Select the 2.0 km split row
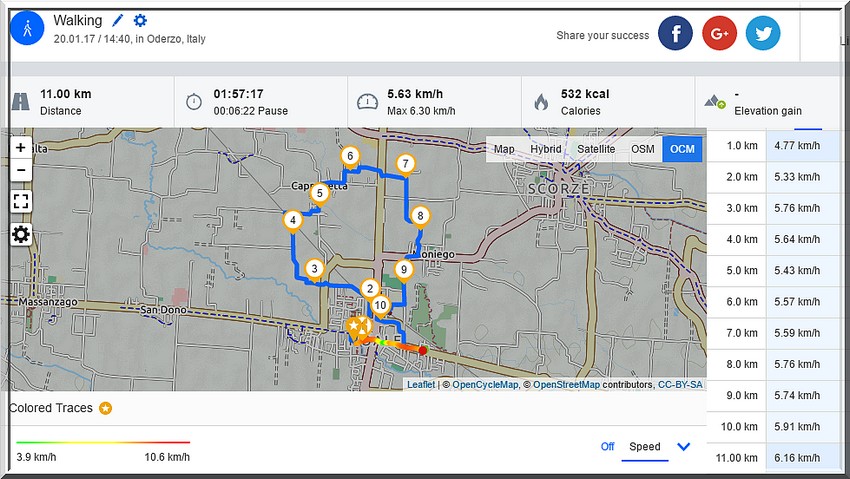 click(774, 177)
